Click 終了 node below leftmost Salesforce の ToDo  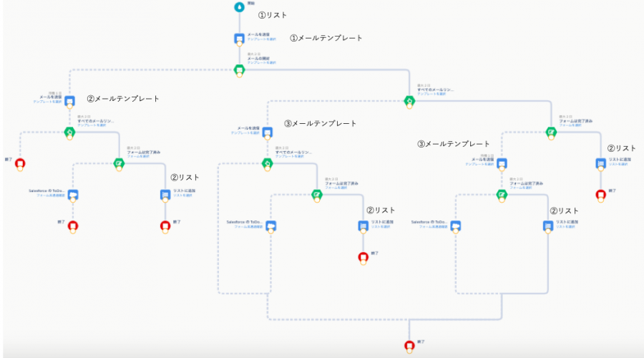73,226
